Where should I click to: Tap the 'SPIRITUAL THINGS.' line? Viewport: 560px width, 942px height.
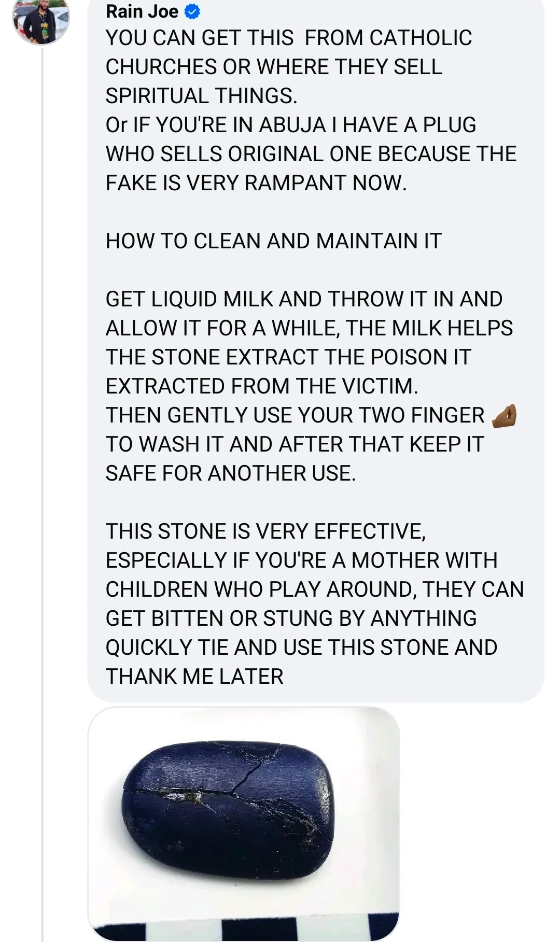(x=202, y=96)
